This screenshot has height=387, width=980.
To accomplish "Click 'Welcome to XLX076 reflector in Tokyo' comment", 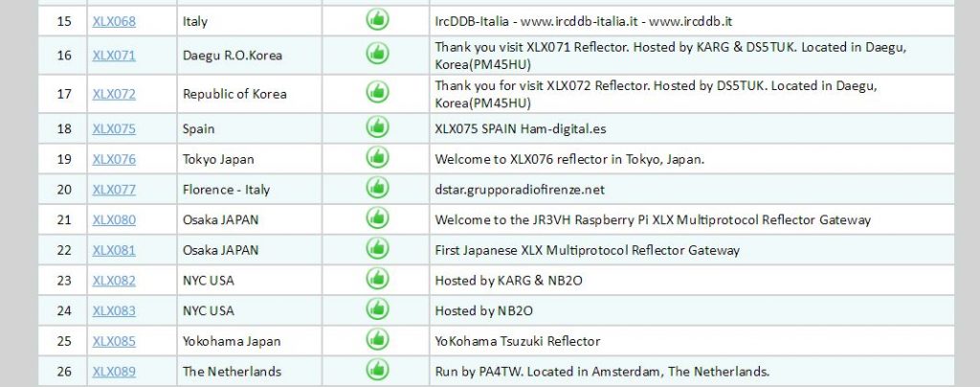I will (x=569, y=159).
